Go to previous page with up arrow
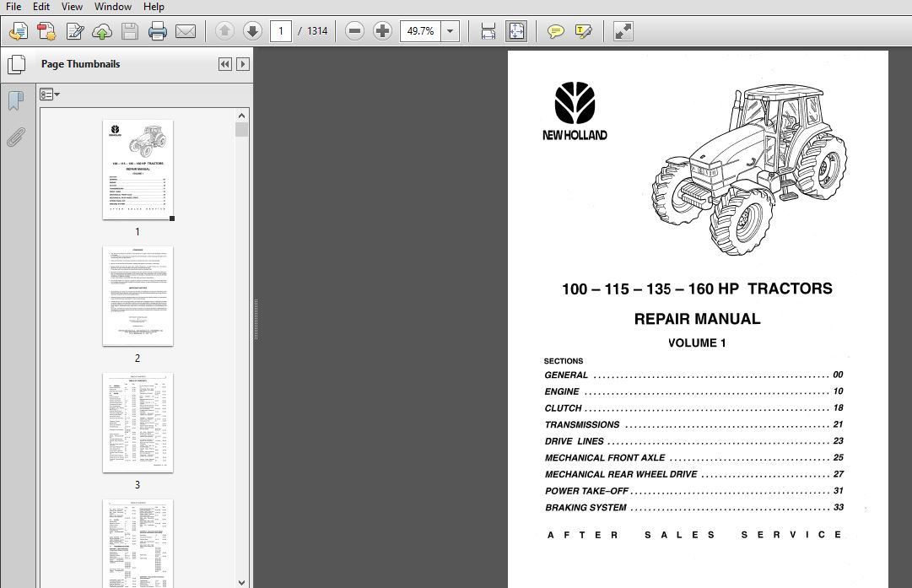Image resolution: width=912 pixels, height=588 pixels. point(224,31)
